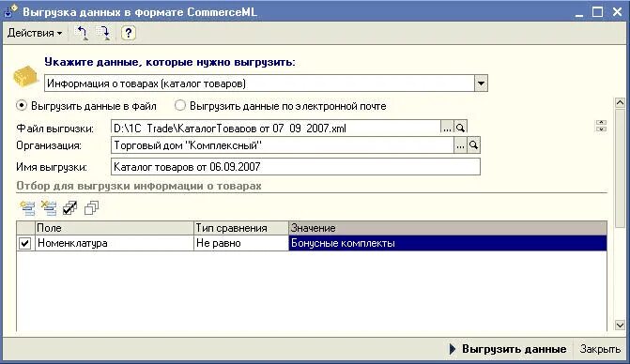630x364 pixels.
Task: Click the save settings arrow icon in toolbar
Action: pos(103,33)
